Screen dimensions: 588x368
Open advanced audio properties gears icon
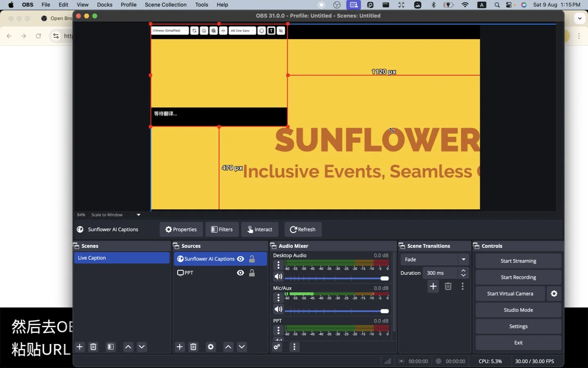277,347
